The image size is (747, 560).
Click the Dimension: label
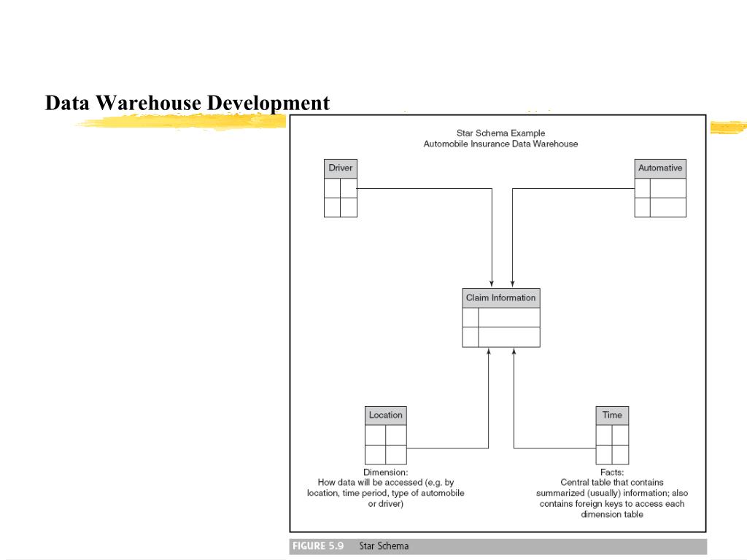point(386,472)
